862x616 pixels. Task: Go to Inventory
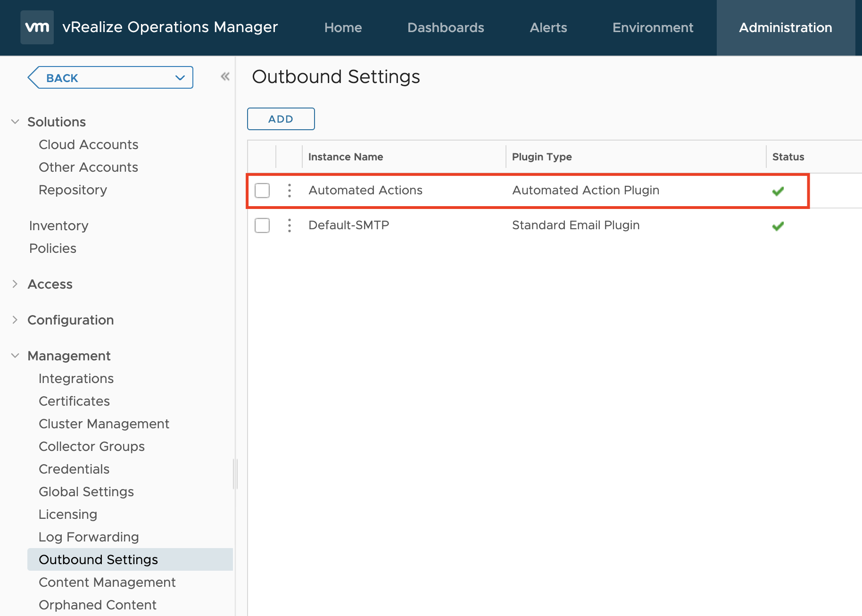(x=59, y=225)
